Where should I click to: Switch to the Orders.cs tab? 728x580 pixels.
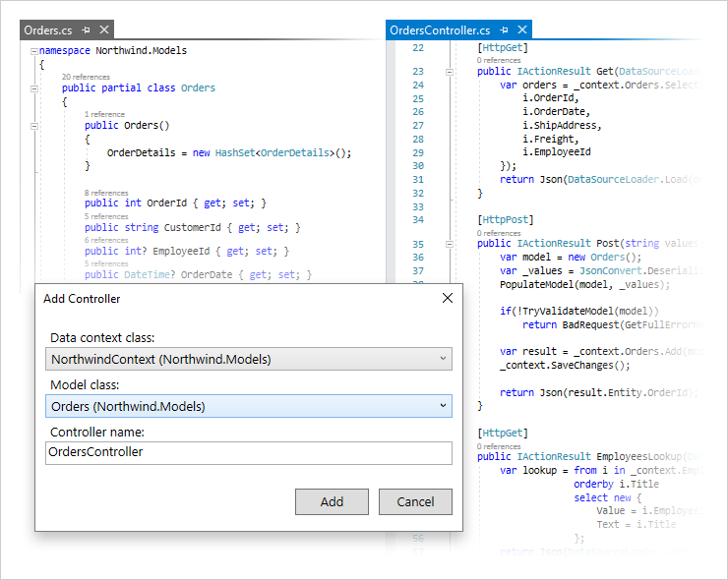tap(48, 30)
